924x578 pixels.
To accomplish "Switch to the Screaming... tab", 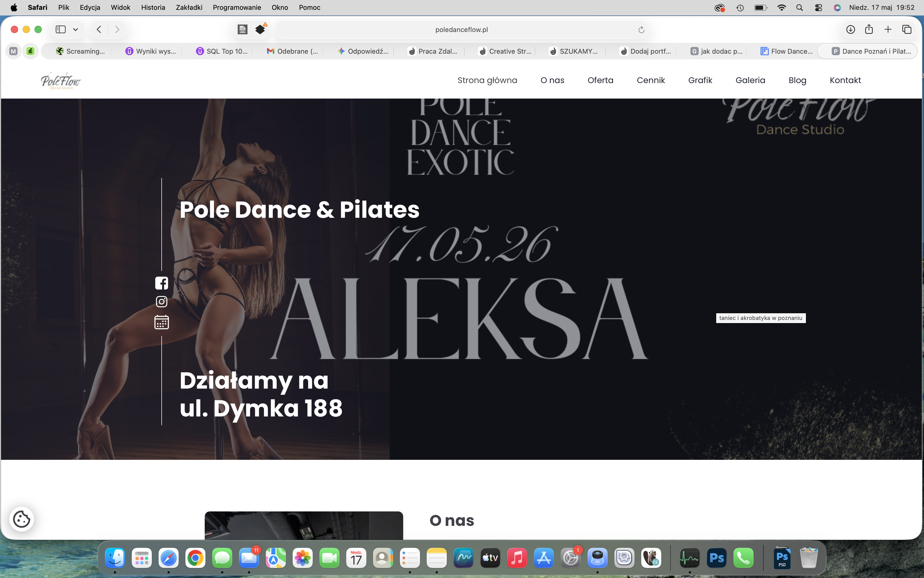I will 80,51.
